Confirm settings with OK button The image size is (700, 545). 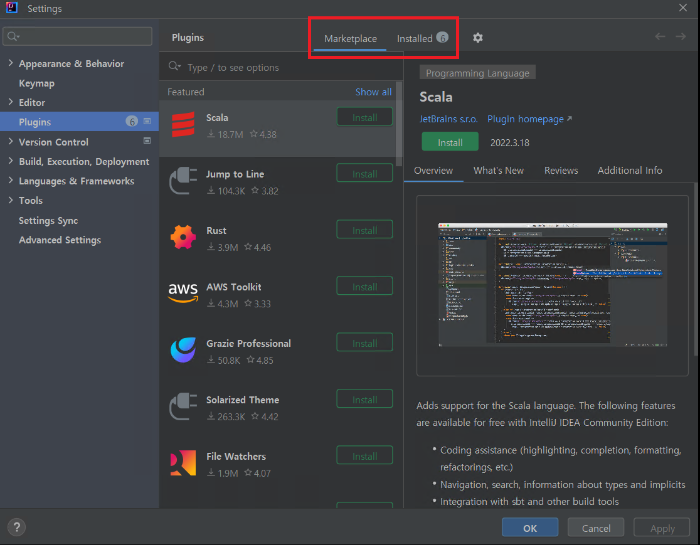coord(530,528)
